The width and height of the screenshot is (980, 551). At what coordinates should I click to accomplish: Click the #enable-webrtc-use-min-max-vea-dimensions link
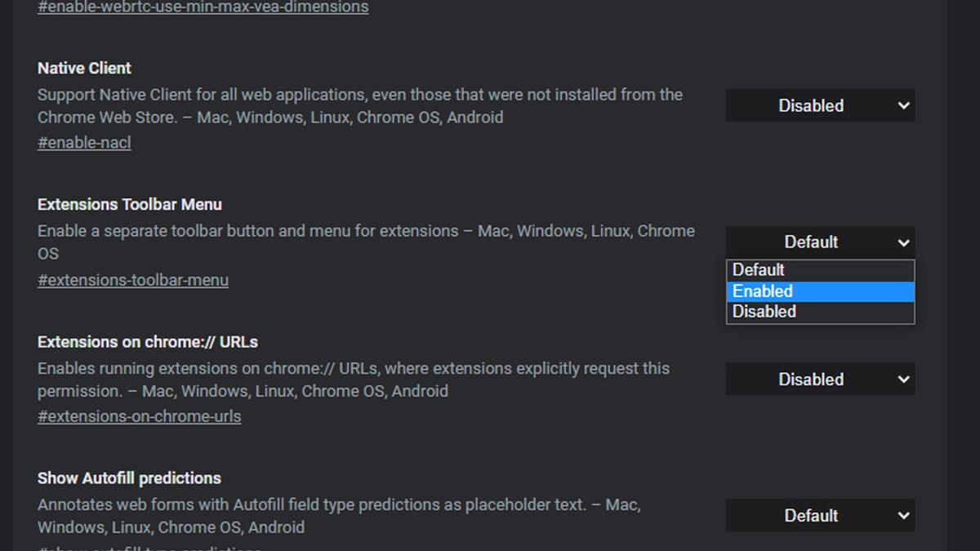point(203,7)
